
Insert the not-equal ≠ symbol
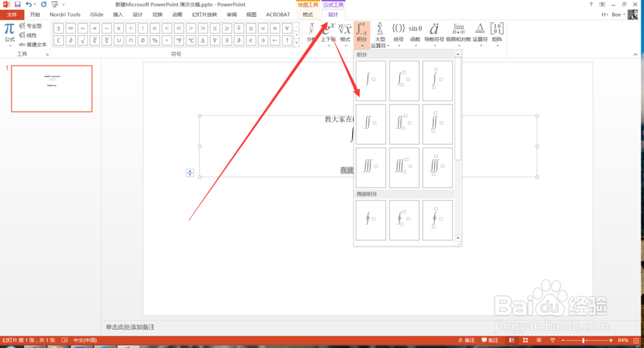(x=95, y=28)
